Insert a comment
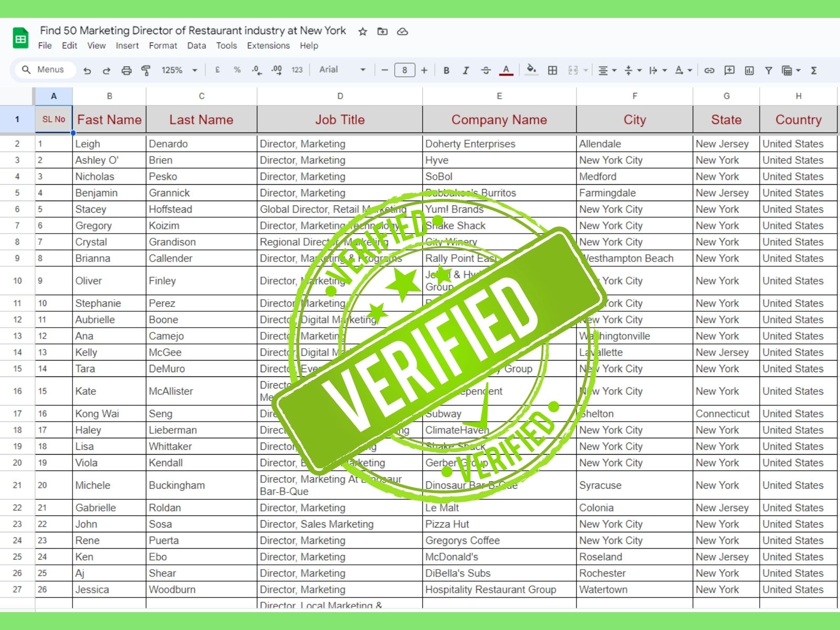Screen dimensions: 840x630 tap(729, 70)
